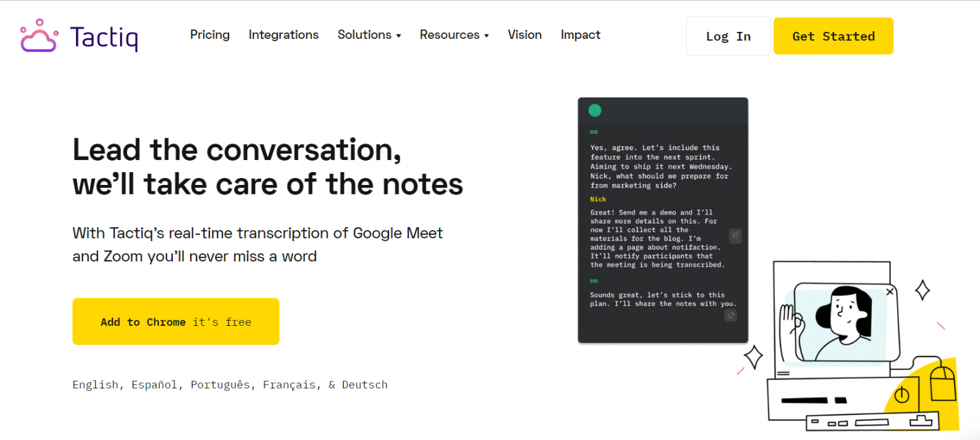
Task: Pin Nick's message in the transcript
Action: click(735, 236)
